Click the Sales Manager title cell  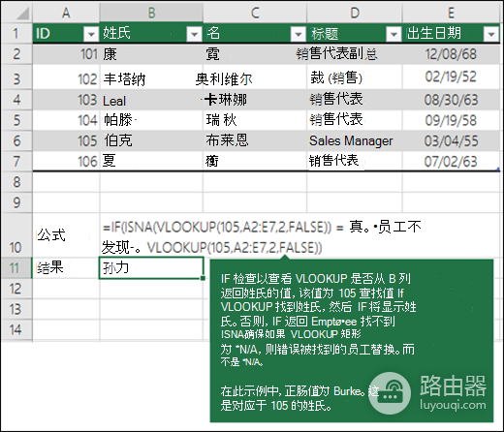[355, 140]
